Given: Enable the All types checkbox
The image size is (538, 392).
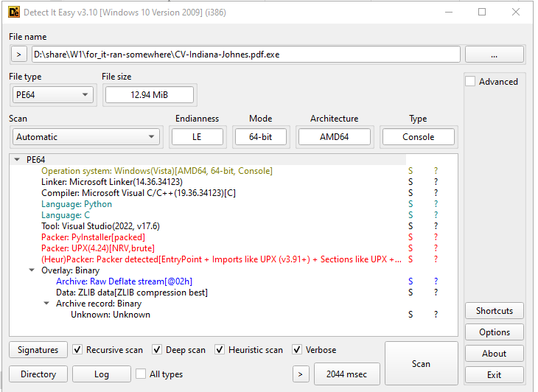Looking at the screenshot, I should [141, 374].
